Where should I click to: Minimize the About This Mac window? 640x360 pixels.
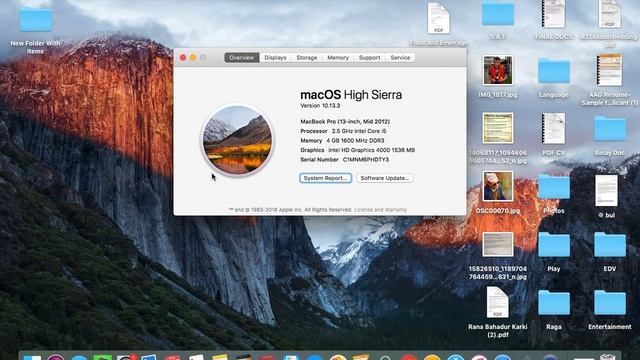click(x=193, y=58)
